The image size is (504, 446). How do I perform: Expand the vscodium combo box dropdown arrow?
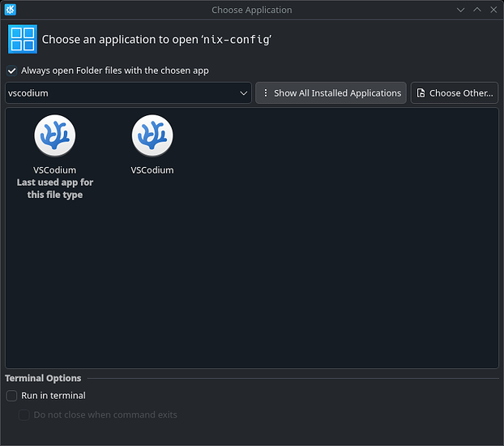click(244, 93)
